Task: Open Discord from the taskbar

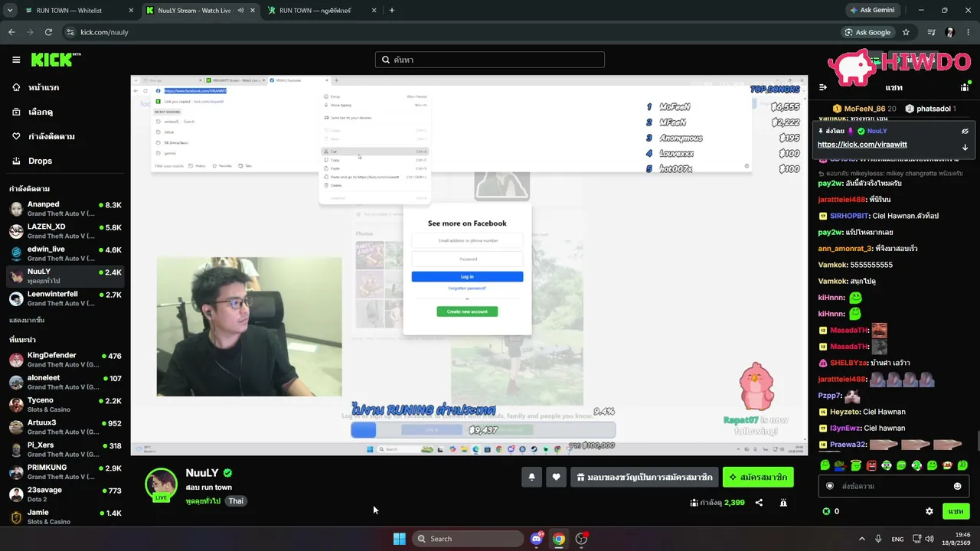Action: pos(537,539)
